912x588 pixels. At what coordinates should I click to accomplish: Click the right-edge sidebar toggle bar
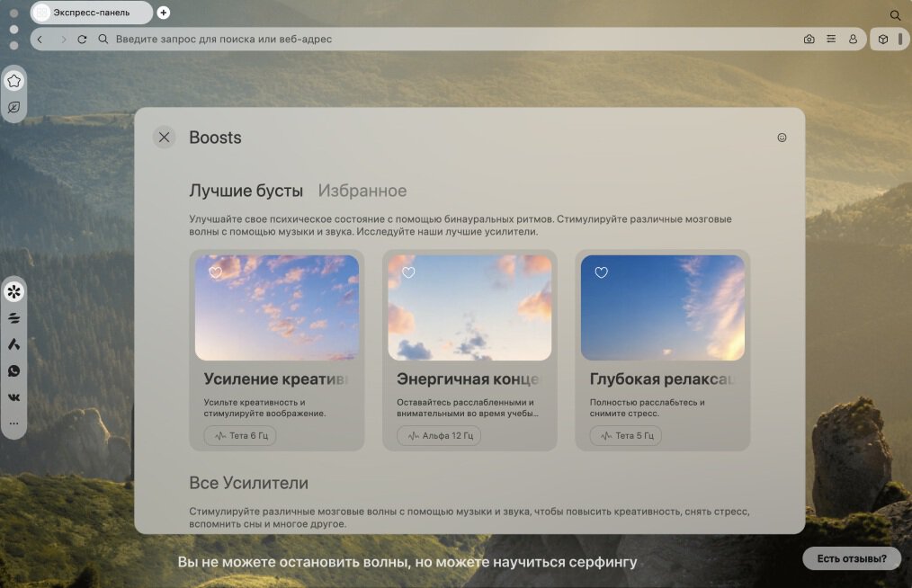pyautogui.click(x=900, y=39)
